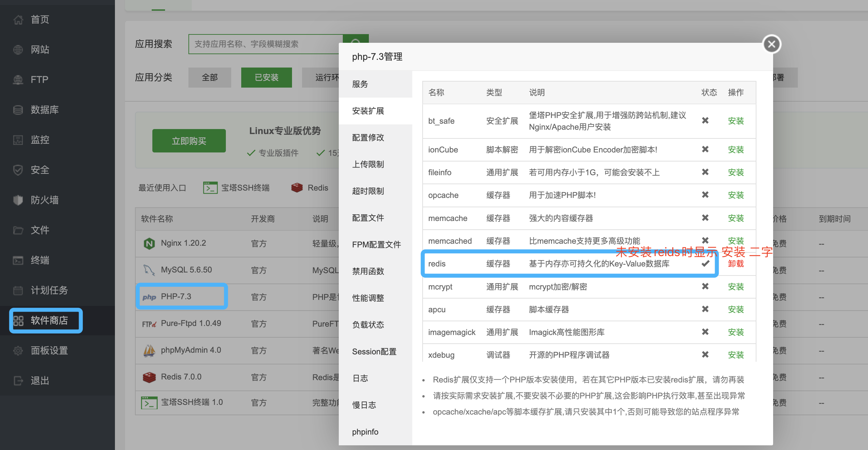The image size is (868, 450).
Task: Open the Session配置 tab
Action: click(x=376, y=352)
